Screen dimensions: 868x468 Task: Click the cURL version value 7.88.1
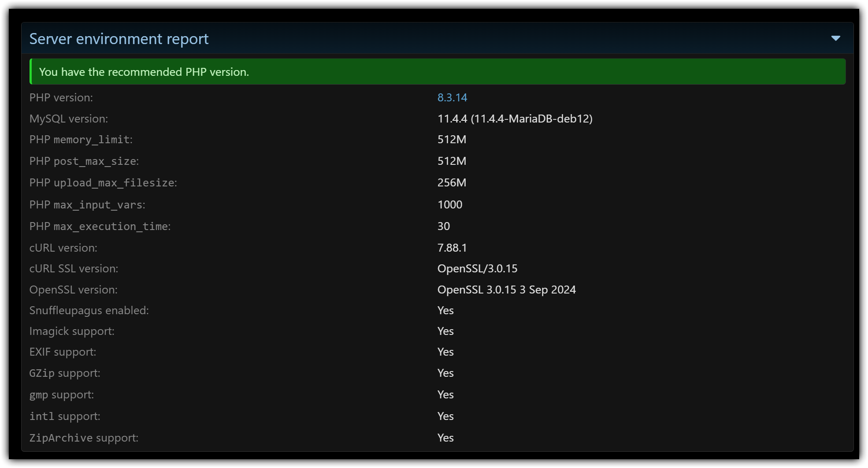pyautogui.click(x=452, y=248)
